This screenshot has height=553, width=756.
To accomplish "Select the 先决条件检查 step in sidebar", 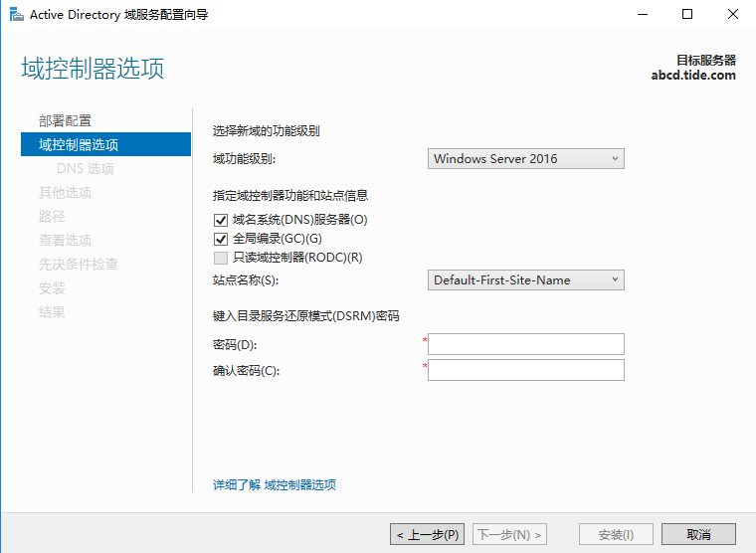I will coord(79,265).
